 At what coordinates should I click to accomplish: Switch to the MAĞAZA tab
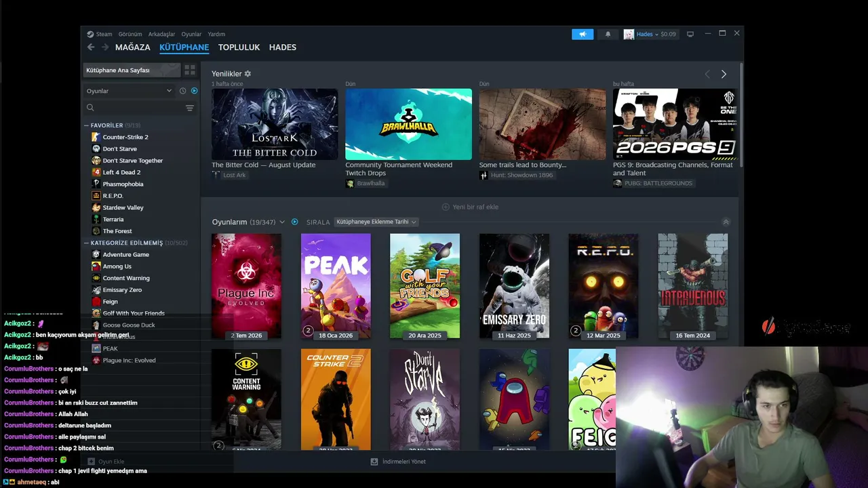(x=133, y=47)
